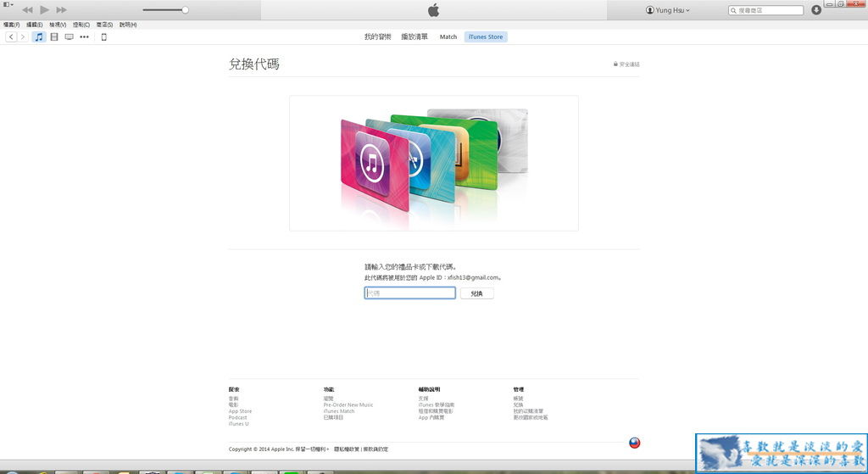The image size is (868, 474).
Task: Open the 檢視(V) menu
Action: [58, 25]
